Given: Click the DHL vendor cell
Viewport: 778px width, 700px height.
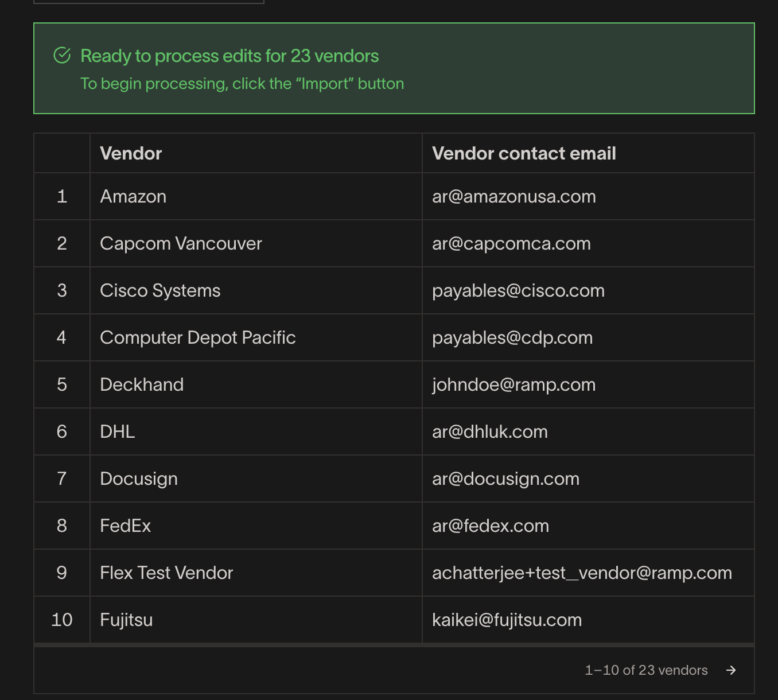Looking at the screenshot, I should (x=118, y=431).
